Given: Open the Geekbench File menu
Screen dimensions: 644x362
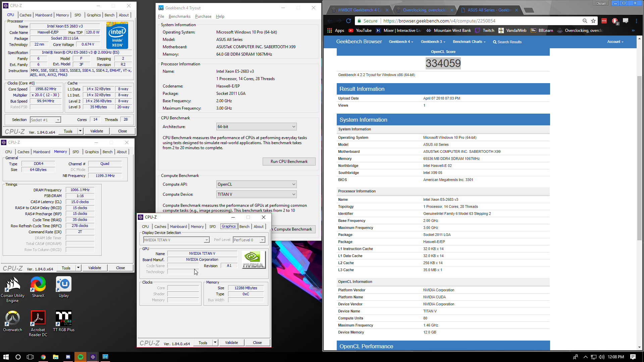Looking at the screenshot, I should [x=161, y=16].
